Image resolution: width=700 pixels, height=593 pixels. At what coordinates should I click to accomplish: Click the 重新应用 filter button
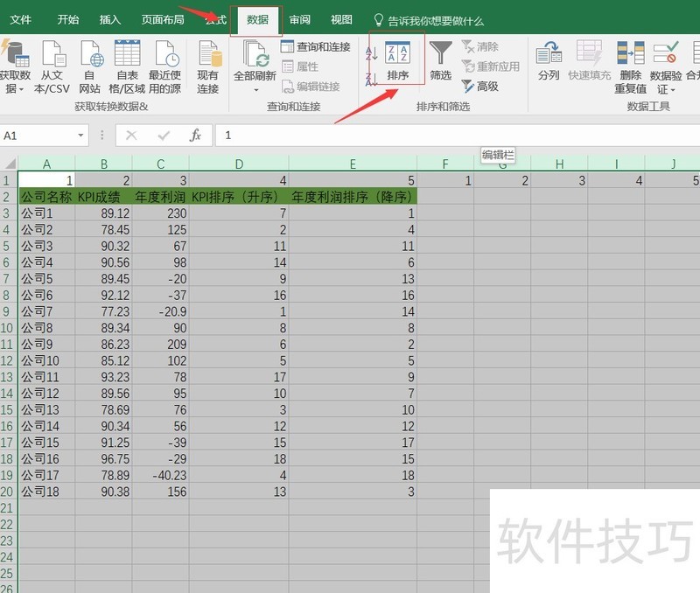(x=491, y=66)
